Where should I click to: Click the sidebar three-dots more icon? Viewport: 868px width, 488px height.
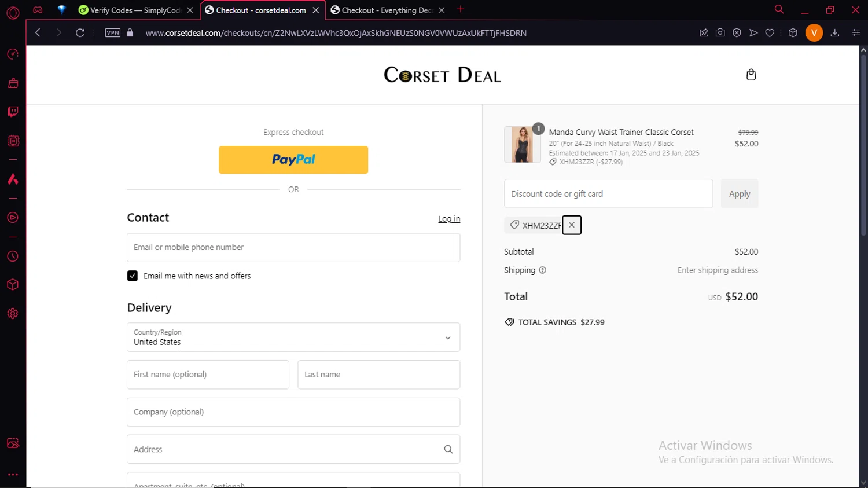(13, 475)
